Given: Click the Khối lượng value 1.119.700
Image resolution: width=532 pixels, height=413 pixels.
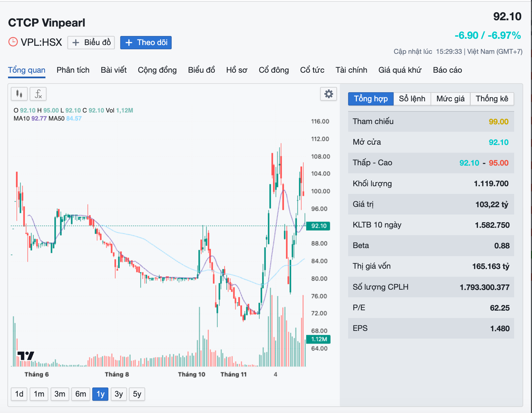Looking at the screenshot, I should pyautogui.click(x=491, y=184).
